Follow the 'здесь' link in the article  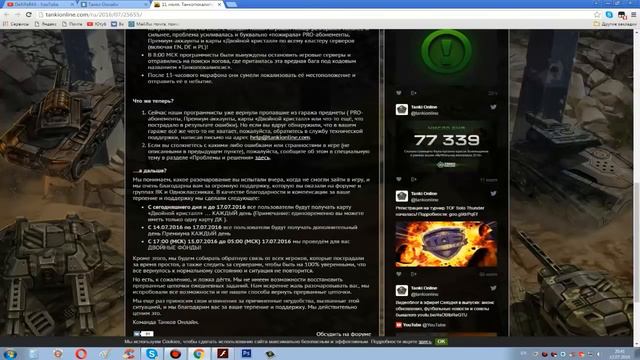pyautogui.click(x=262, y=158)
